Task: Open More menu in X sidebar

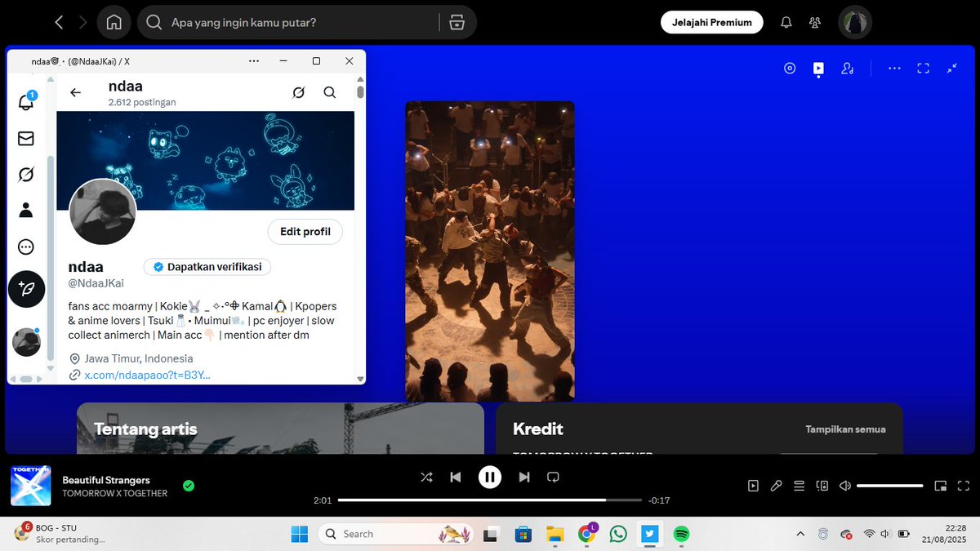Action: pyautogui.click(x=26, y=247)
